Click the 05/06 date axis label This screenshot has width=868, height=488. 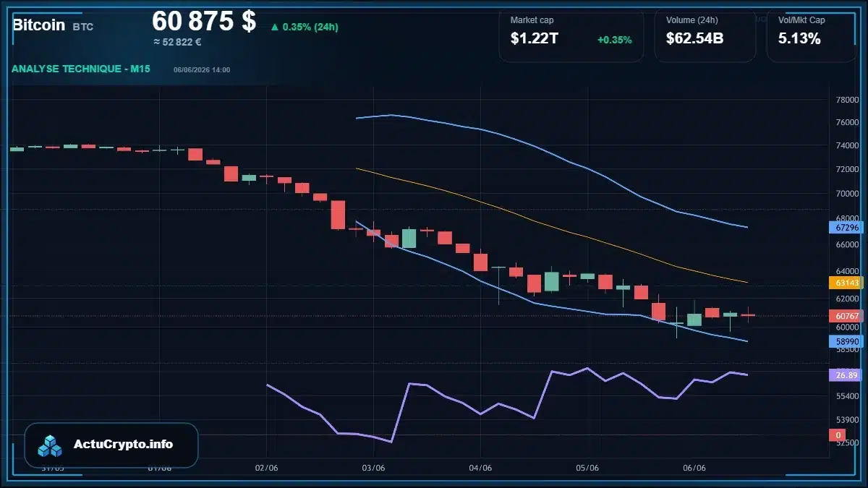pos(587,468)
